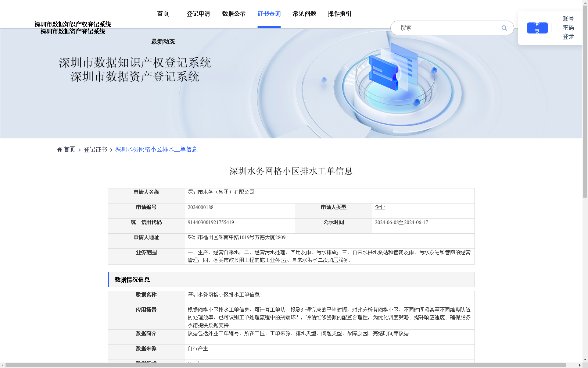Click the home icon in breadcrumb

(60, 149)
